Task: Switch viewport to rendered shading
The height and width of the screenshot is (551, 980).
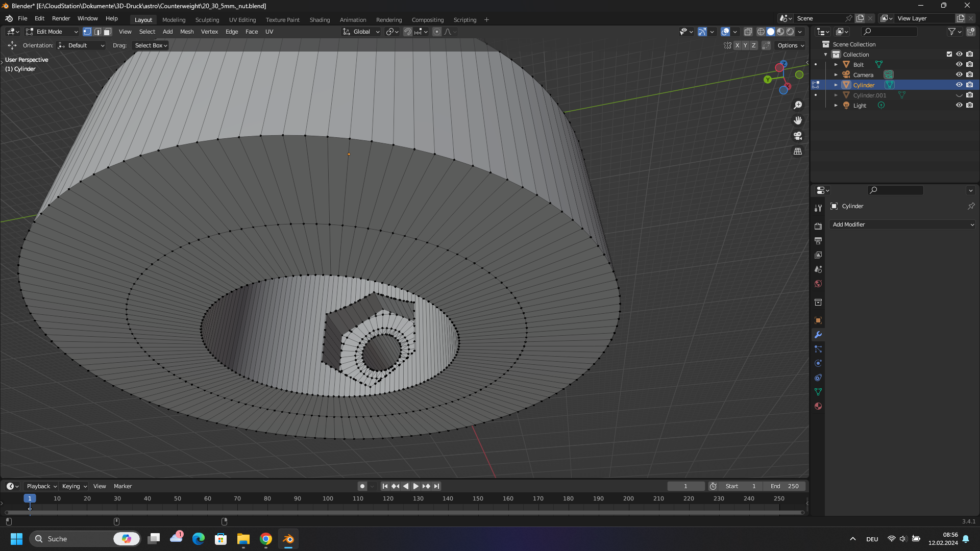Action: point(790,32)
